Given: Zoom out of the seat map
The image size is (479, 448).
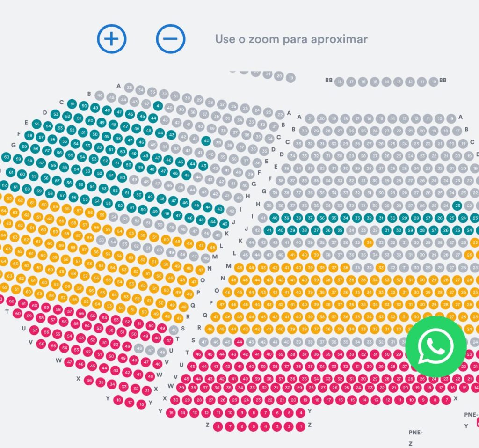Looking at the screenshot, I should click(171, 38).
